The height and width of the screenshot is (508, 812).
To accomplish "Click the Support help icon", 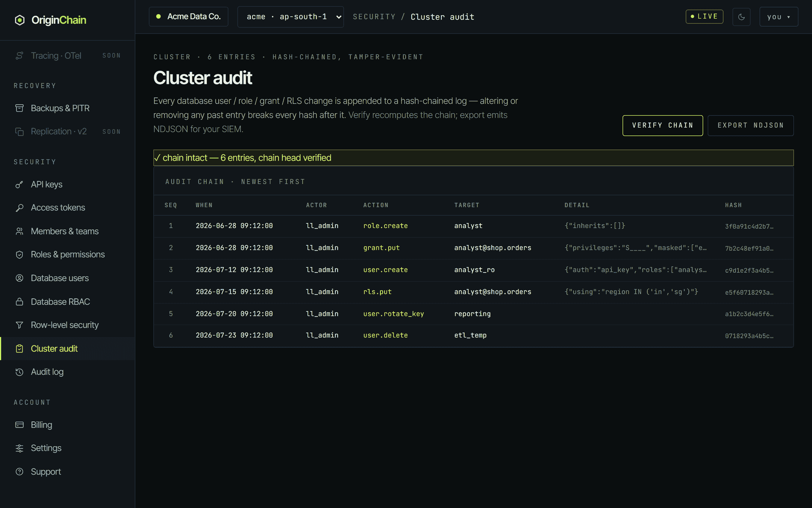I will click(20, 471).
